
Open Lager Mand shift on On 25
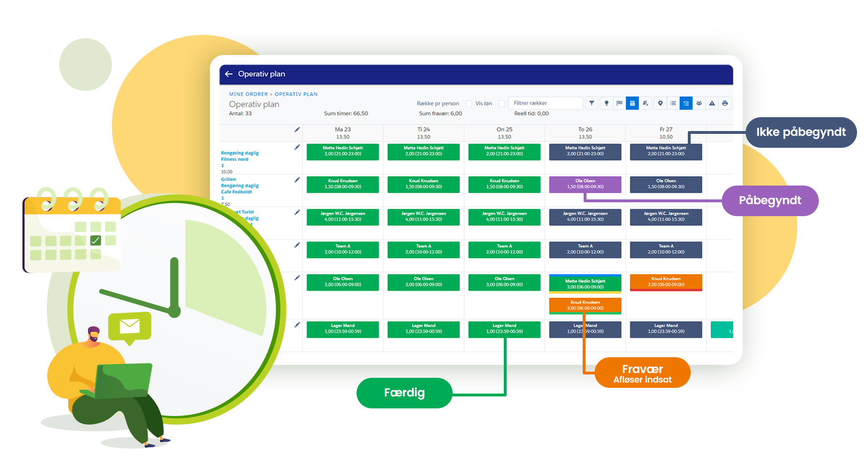click(x=504, y=329)
